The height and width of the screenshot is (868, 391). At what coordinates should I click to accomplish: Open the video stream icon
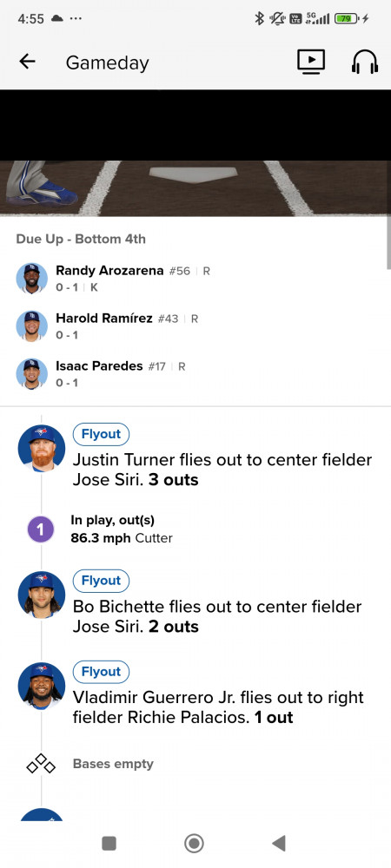[311, 62]
